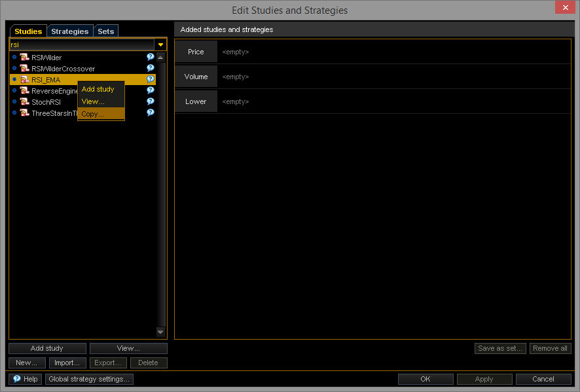Confirm the dialog with OK
This screenshot has height=392, width=580.
tap(426, 379)
